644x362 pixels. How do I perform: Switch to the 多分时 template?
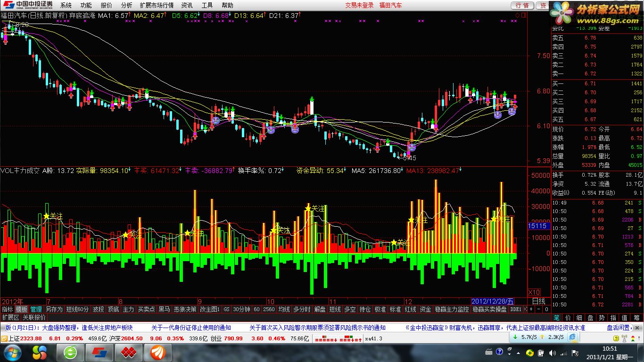point(302,309)
